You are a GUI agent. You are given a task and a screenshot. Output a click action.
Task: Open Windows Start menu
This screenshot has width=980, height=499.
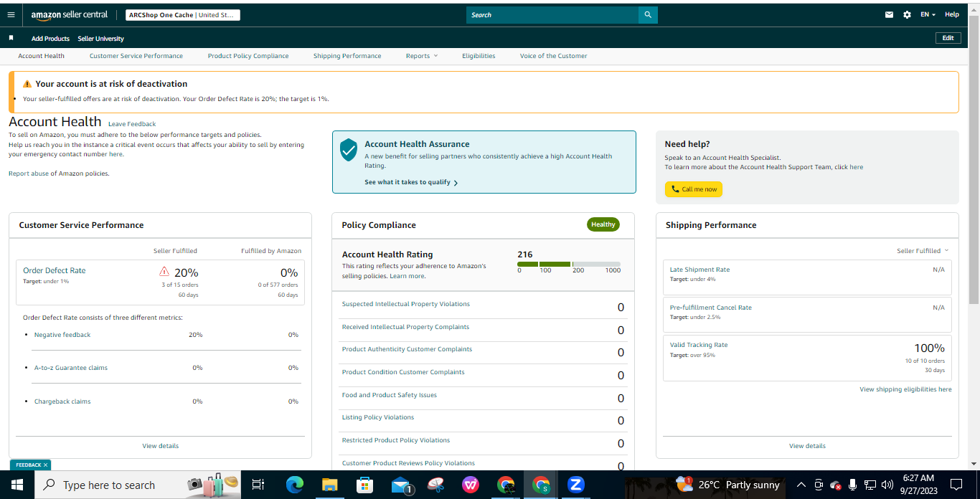17,485
